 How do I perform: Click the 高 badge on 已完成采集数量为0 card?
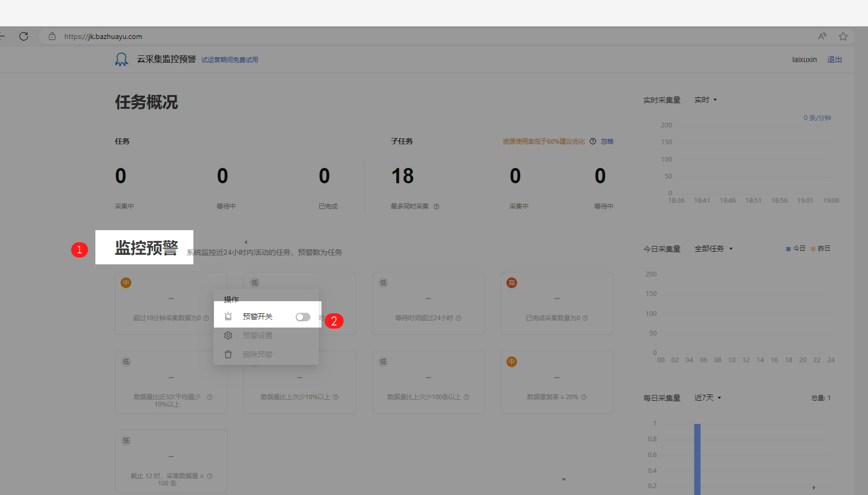click(x=512, y=283)
